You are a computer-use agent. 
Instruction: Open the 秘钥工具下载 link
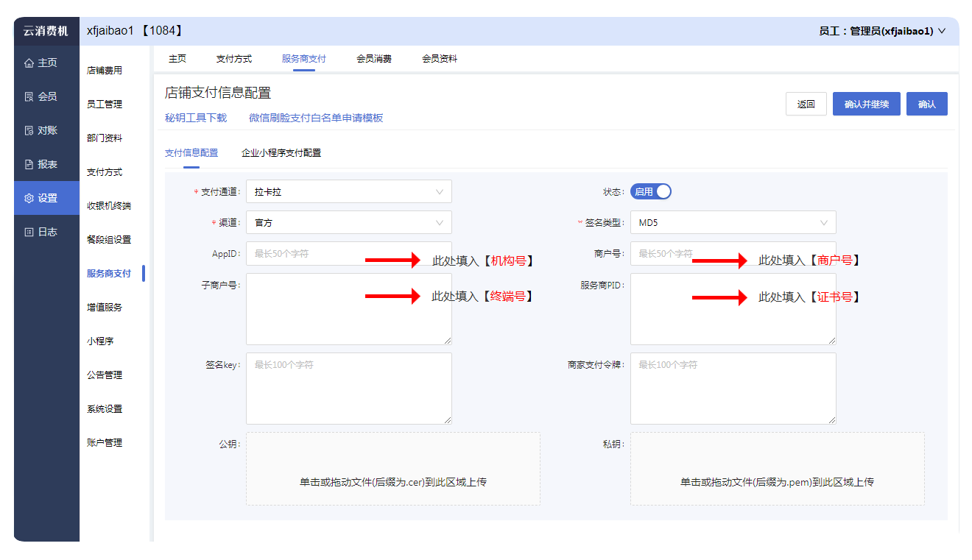(x=196, y=118)
